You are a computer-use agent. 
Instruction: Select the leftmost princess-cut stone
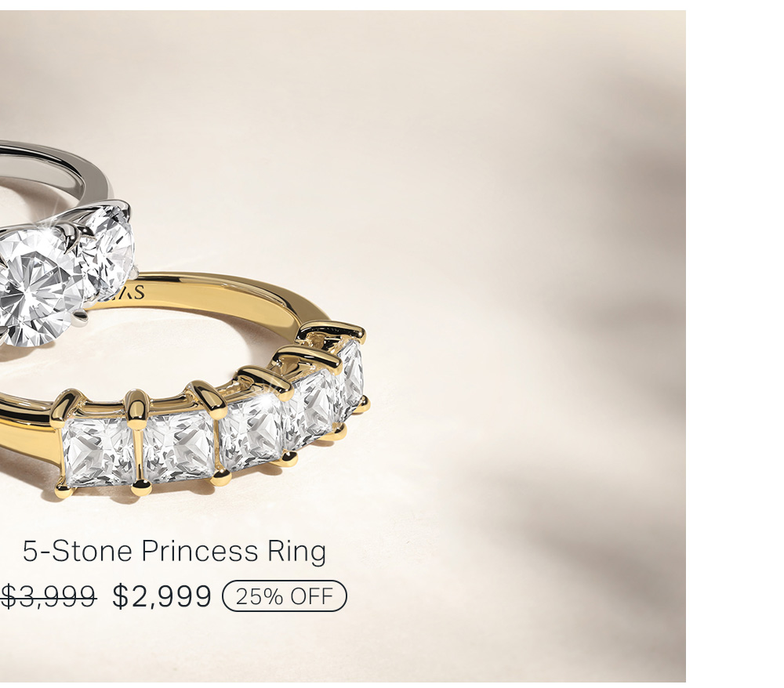(97, 452)
